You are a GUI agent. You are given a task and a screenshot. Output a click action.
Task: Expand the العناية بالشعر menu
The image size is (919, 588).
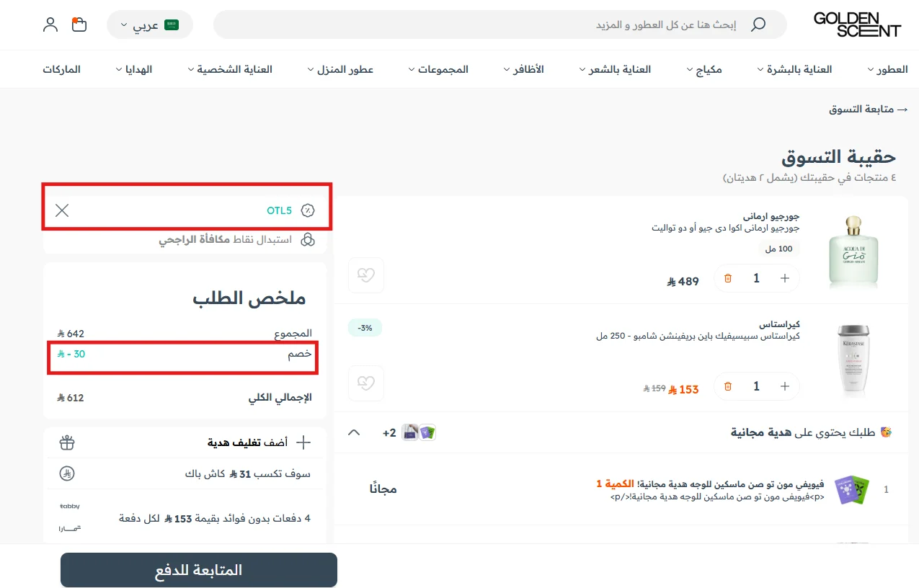(615, 69)
